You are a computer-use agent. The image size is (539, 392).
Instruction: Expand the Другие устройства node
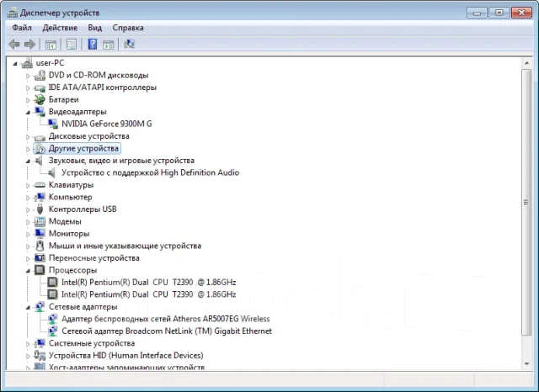tap(28, 149)
